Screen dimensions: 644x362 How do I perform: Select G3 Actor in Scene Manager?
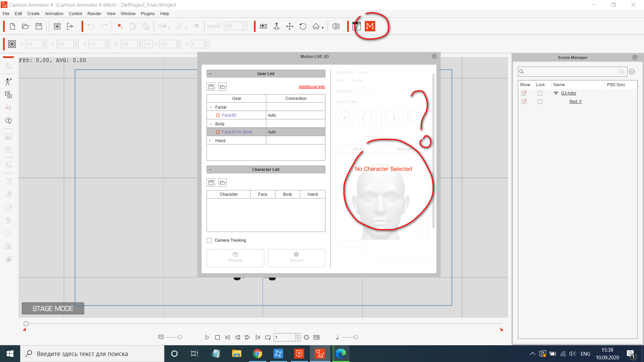(x=569, y=93)
